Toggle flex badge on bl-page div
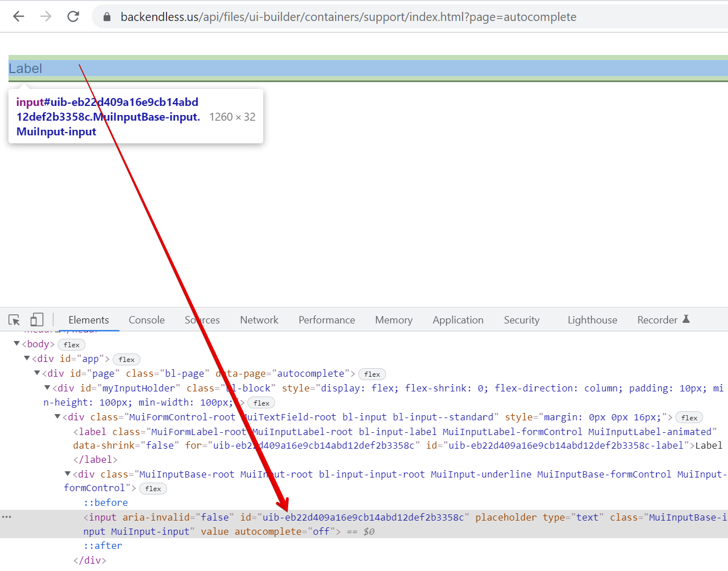728x571 pixels. 372,374
